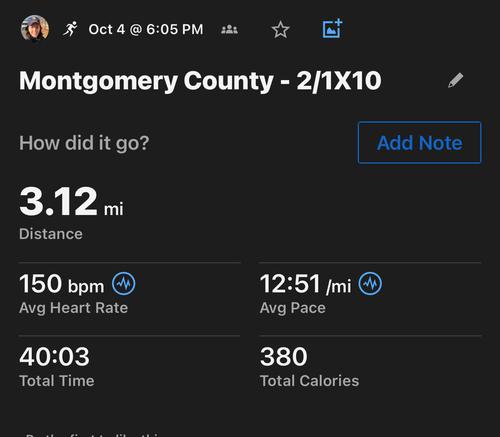Screen dimensions: 500x437
Task: Tap the Oct 4 @ 6:05 PM timestamp
Action: (146, 29)
